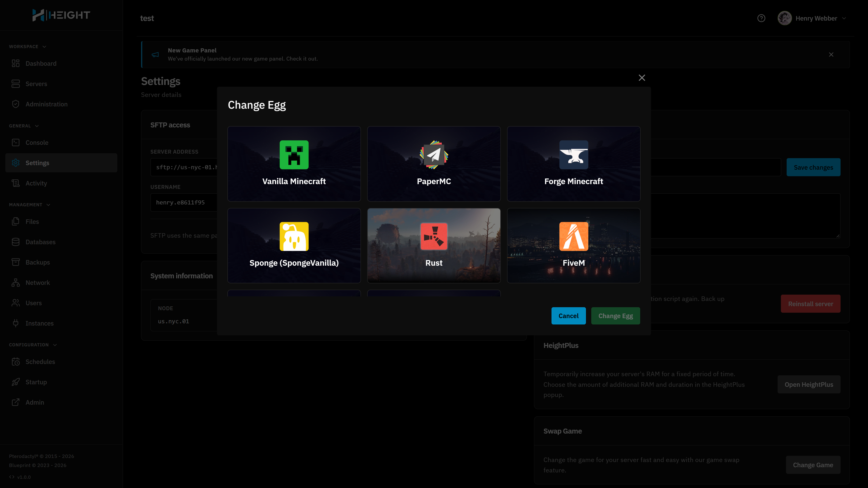Select the Vanilla Minecraft egg card label
Image resolution: width=868 pixels, height=488 pixels.
(294, 181)
